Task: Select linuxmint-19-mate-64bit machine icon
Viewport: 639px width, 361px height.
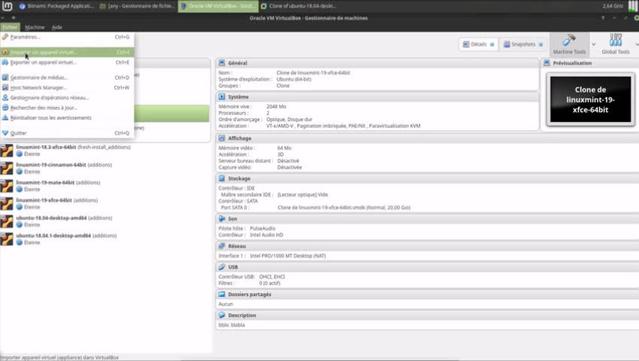Action: pos(7,186)
